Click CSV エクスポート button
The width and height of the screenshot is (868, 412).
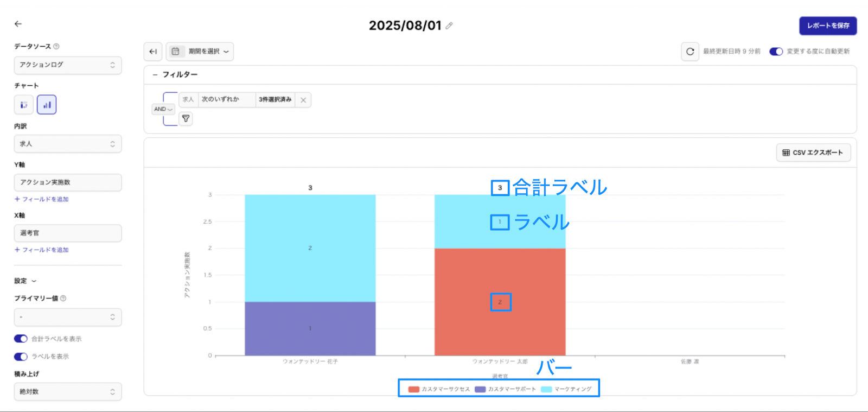(x=813, y=153)
